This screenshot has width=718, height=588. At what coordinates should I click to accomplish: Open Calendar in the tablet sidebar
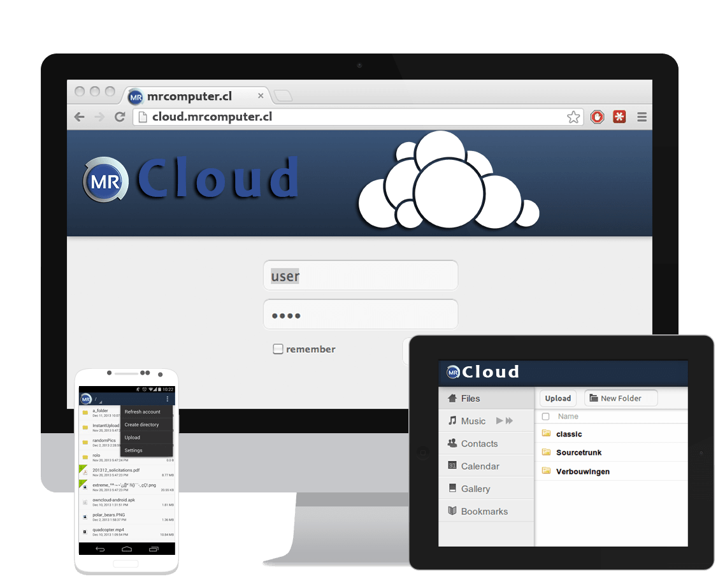coord(486,466)
